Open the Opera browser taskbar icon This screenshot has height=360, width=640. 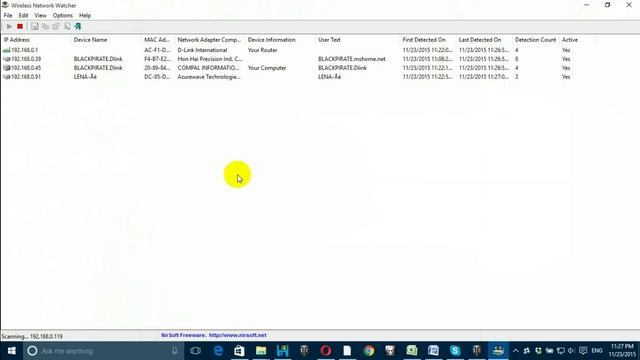click(x=325, y=351)
